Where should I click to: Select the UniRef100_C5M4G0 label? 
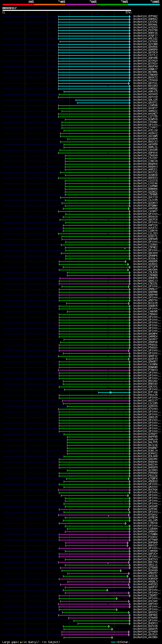point(145,314)
